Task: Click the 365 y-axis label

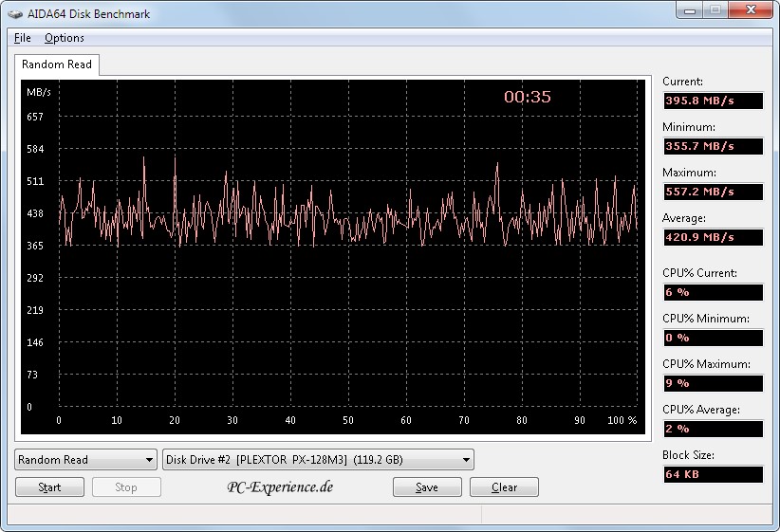Action: [x=35, y=246]
